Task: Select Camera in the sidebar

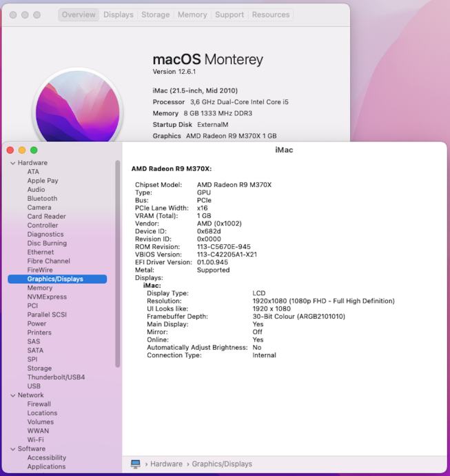Action: tap(39, 208)
